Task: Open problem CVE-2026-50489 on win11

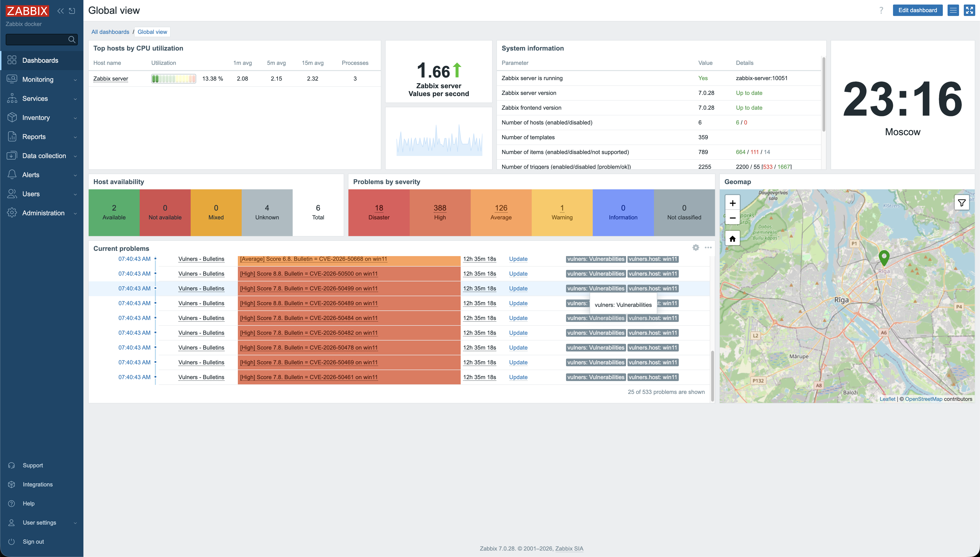Action: (x=309, y=304)
